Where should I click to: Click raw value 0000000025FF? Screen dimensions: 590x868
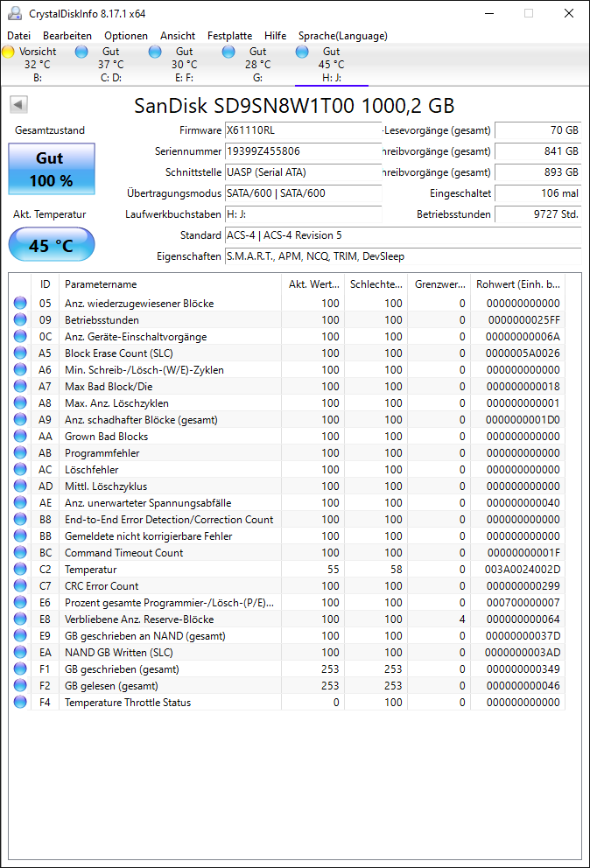pyautogui.click(x=524, y=320)
